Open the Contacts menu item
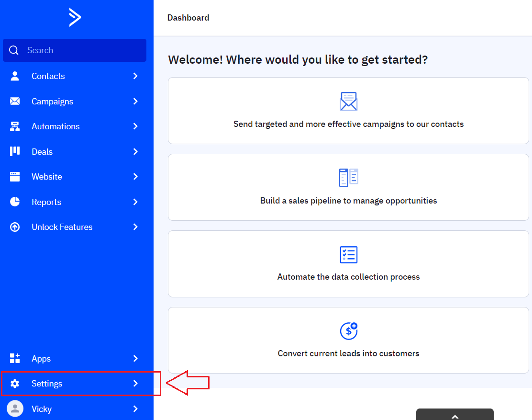The image size is (532, 420). tap(75, 76)
